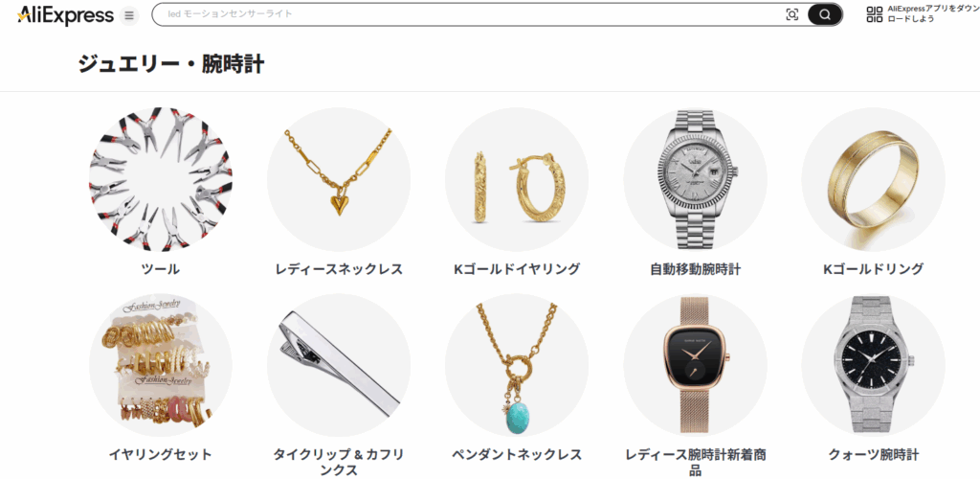This screenshot has height=479, width=980.
Task: Select the silver tie clip image
Action: click(339, 365)
